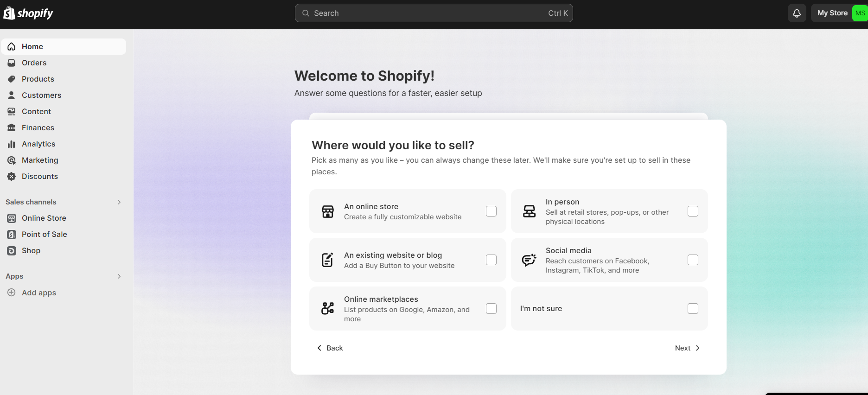Go to Products section
Screen dimensions: 868x395
(x=64, y=79)
